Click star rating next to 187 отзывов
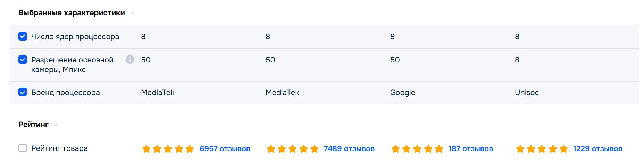 417,149
